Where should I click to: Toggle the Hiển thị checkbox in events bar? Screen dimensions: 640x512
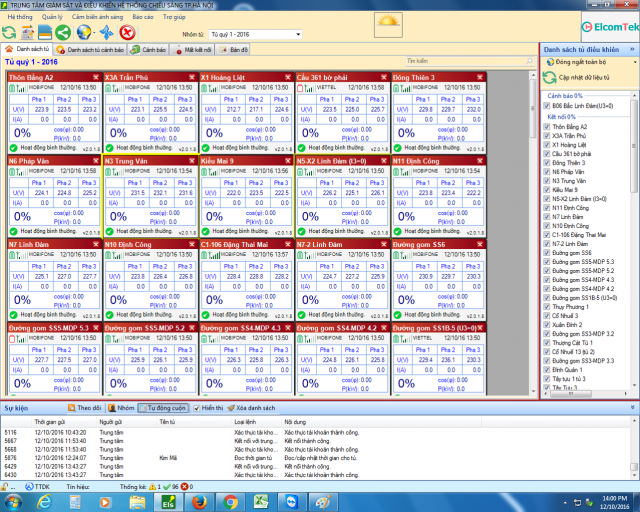(195, 408)
